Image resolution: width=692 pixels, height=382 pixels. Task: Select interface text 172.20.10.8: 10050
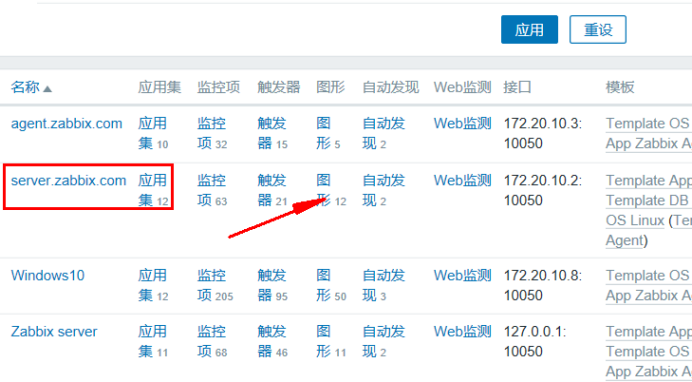[543, 285]
